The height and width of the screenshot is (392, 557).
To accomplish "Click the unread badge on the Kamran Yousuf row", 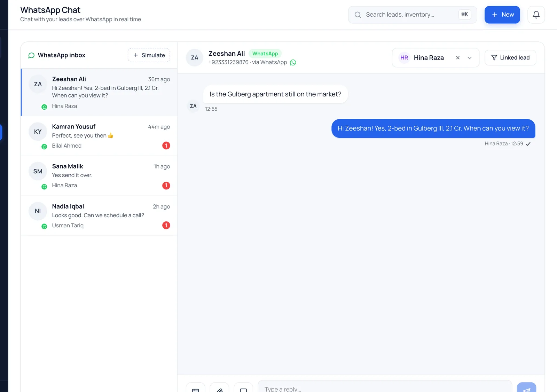I will (166, 146).
